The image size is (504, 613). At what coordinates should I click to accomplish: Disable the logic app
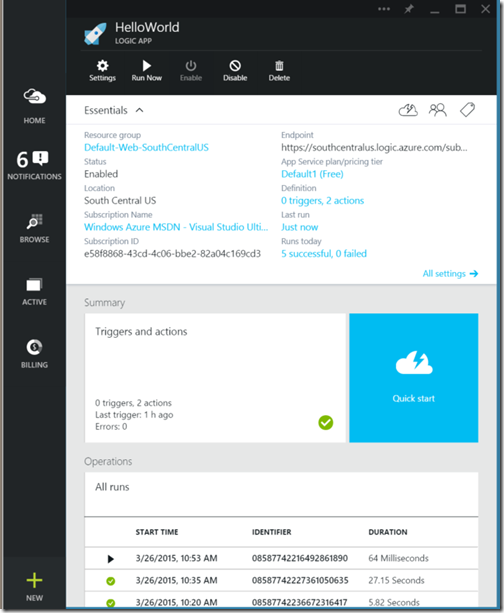point(235,71)
